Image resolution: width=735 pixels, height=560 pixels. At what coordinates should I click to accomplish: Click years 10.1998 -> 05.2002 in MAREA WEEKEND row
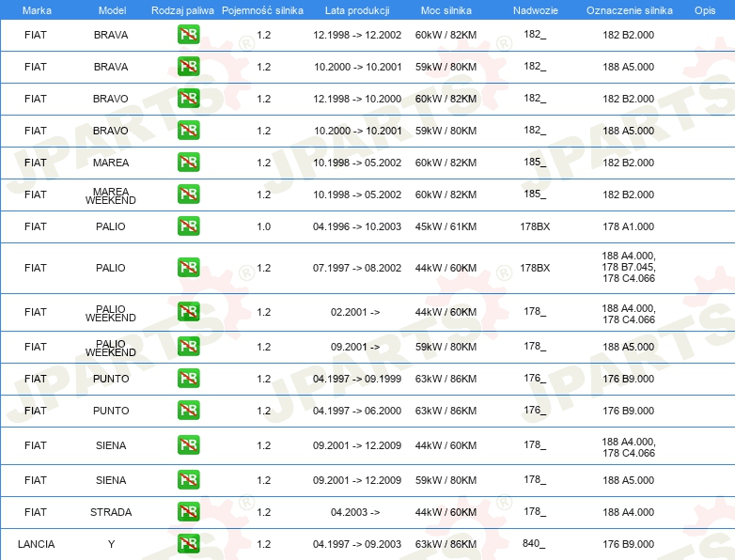357,194
